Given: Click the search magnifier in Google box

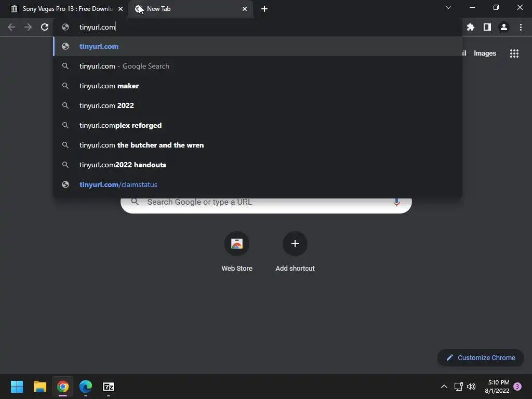Looking at the screenshot, I should click(x=135, y=202).
